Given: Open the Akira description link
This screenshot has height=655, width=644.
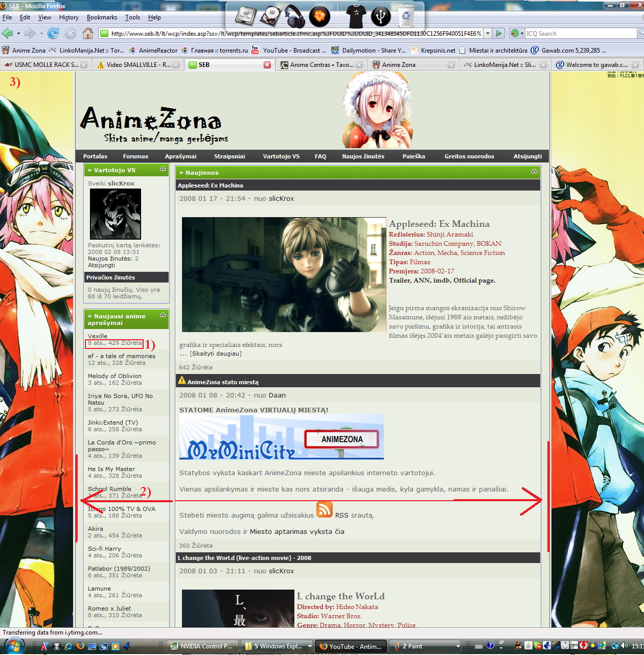Looking at the screenshot, I should (x=96, y=529).
